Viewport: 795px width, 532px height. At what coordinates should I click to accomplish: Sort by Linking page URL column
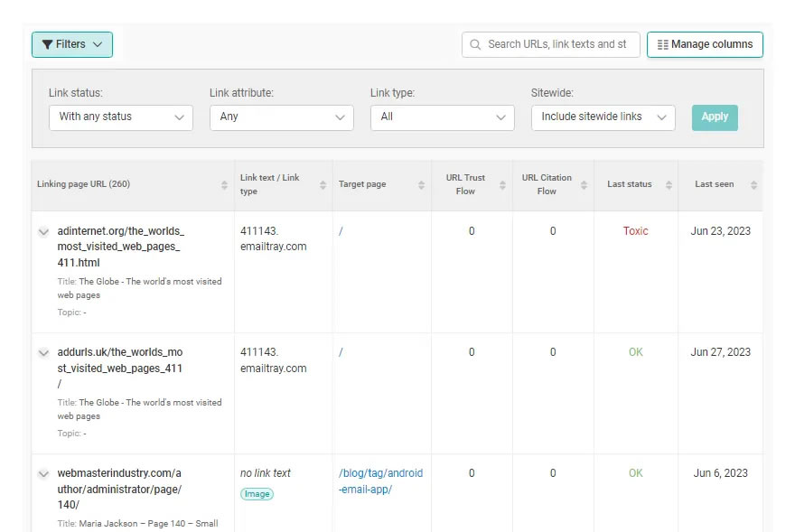click(224, 185)
